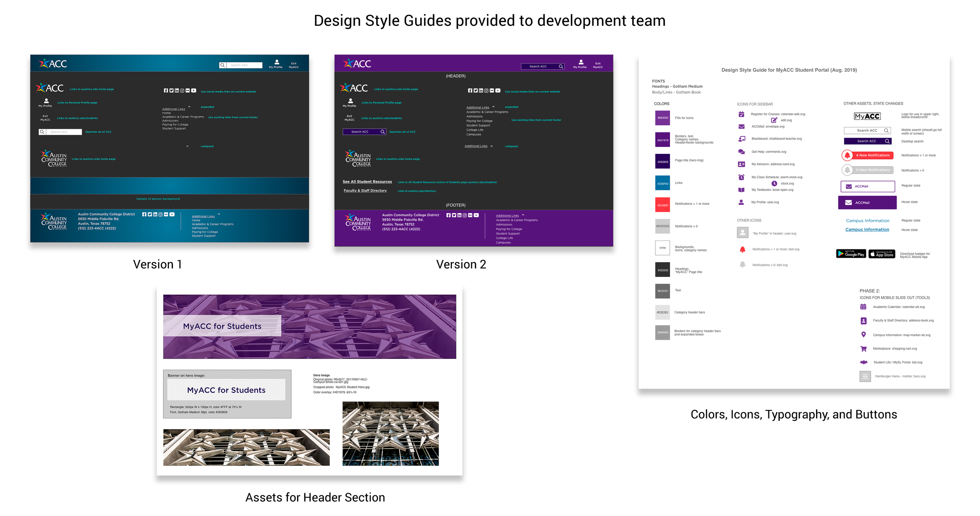
Task: Click the red notifications bell icon under Other Icons
Action: point(742,249)
